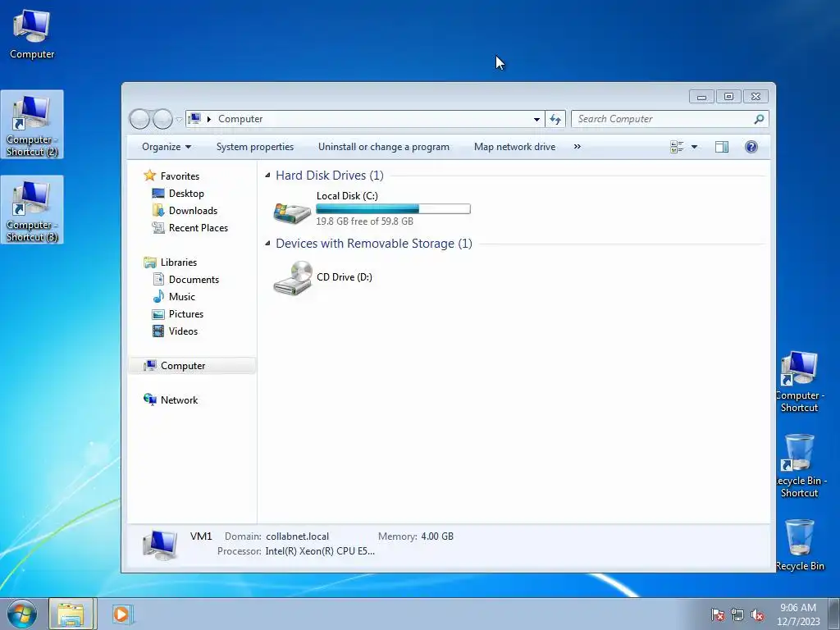Screen dimensions: 840x630
Task: Open the Organize dropdown menu
Action: [166, 147]
